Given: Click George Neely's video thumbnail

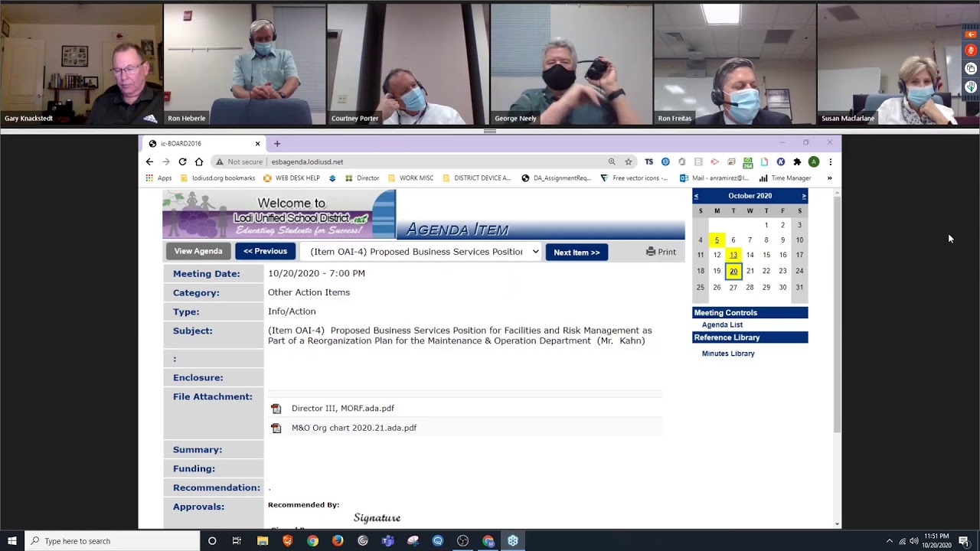Looking at the screenshot, I should click(571, 64).
